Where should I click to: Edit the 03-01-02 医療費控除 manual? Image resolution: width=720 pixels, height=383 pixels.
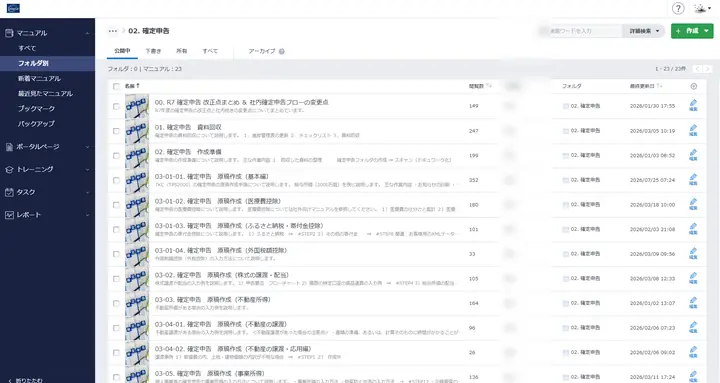(693, 204)
